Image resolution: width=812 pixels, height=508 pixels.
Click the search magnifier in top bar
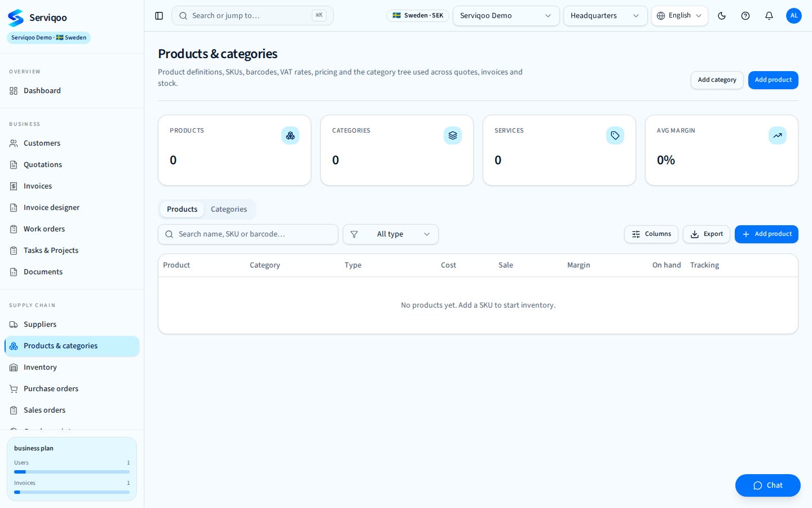pos(183,16)
